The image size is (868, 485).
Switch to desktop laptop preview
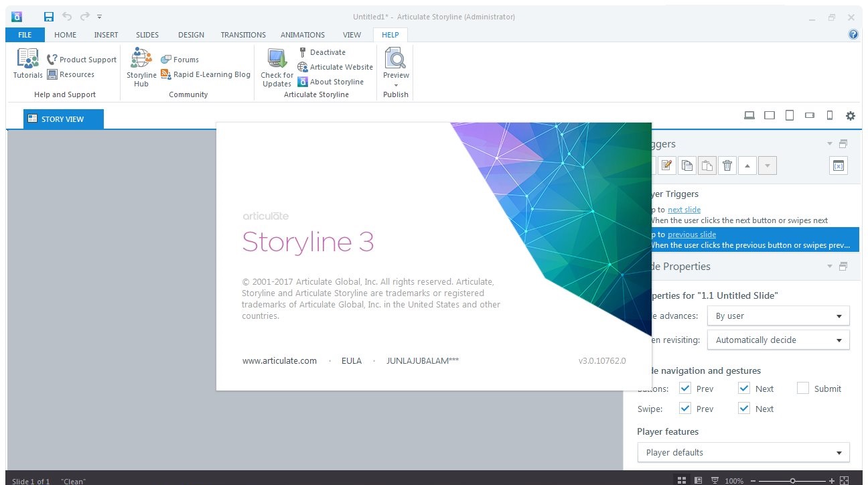point(749,115)
